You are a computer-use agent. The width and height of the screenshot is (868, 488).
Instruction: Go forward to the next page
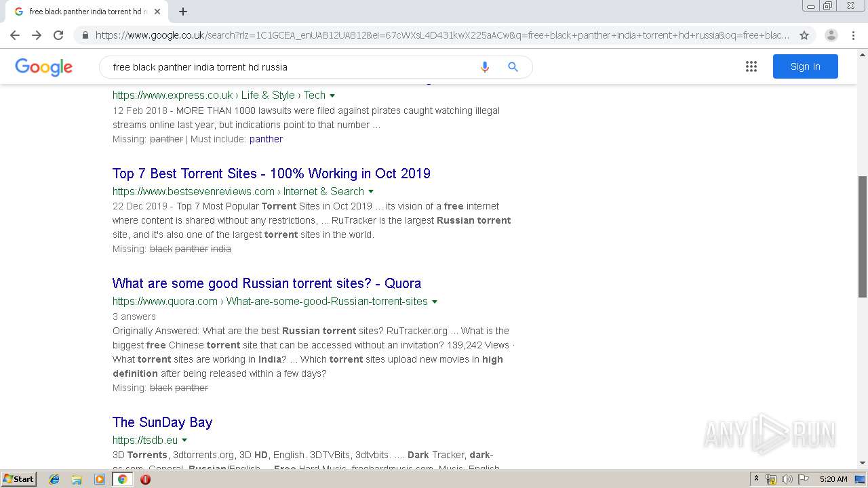coord(37,35)
